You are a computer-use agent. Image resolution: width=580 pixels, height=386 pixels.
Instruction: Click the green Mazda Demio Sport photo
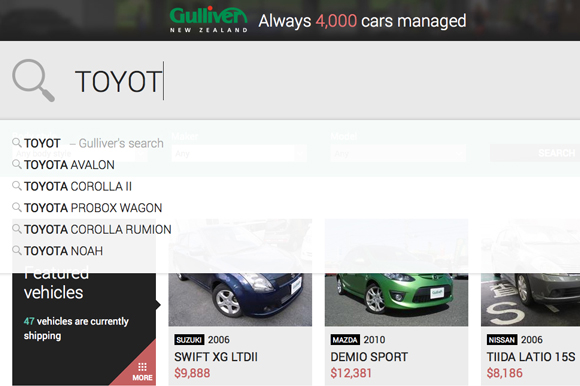coord(396,272)
